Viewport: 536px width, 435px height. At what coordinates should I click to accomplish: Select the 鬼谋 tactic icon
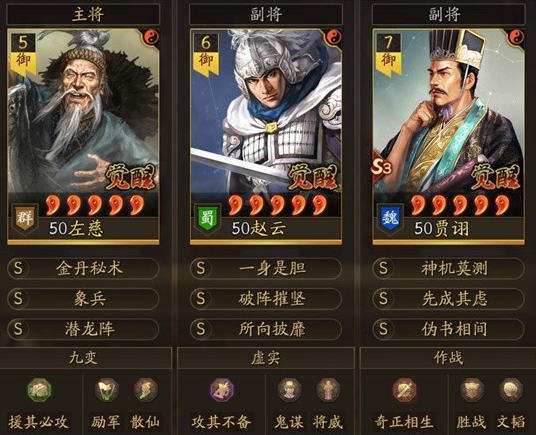tap(289, 390)
